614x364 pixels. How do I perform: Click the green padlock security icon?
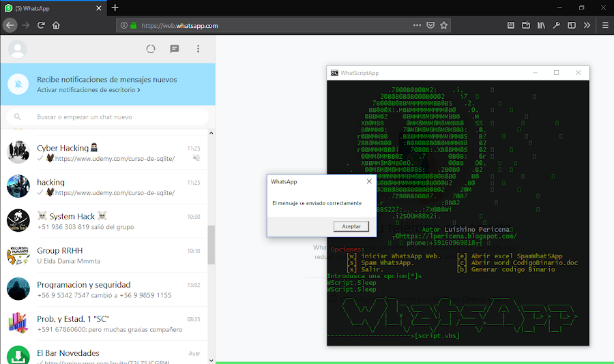(134, 25)
